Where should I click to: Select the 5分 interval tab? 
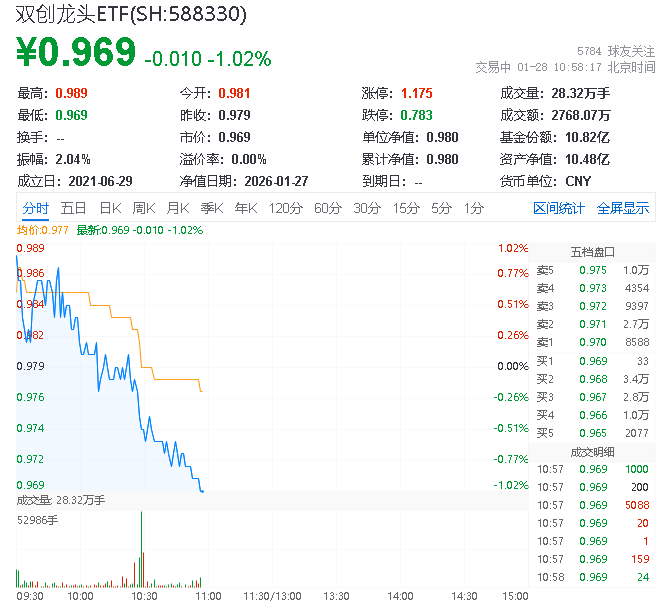coord(441,208)
